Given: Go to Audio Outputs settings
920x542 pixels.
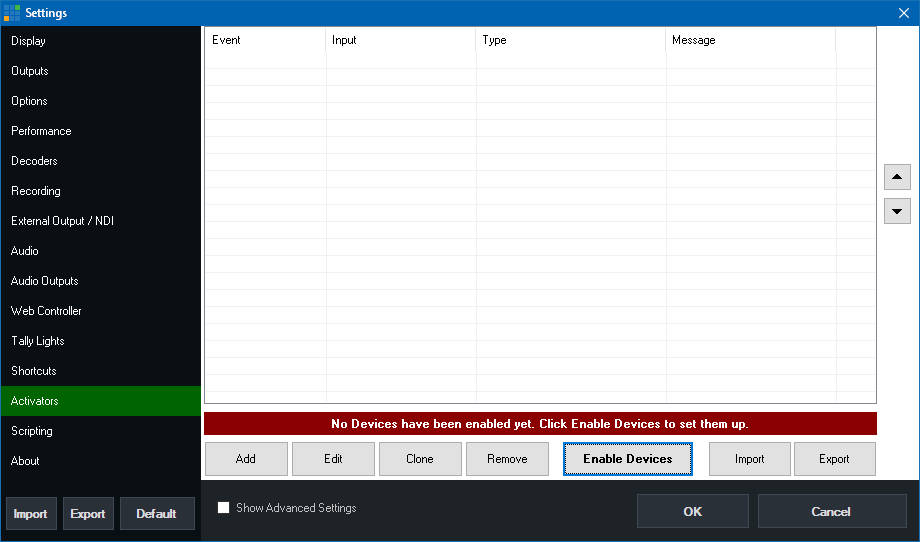Looking at the screenshot, I should click(x=45, y=281).
